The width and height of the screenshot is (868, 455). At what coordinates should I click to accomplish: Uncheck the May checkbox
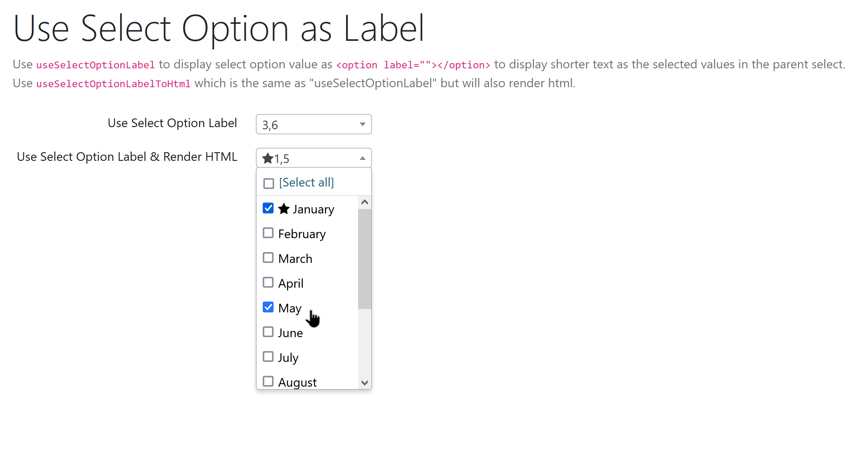(x=268, y=307)
